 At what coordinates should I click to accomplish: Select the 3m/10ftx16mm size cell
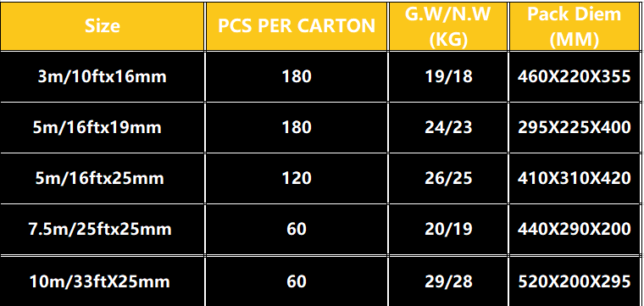103,77
